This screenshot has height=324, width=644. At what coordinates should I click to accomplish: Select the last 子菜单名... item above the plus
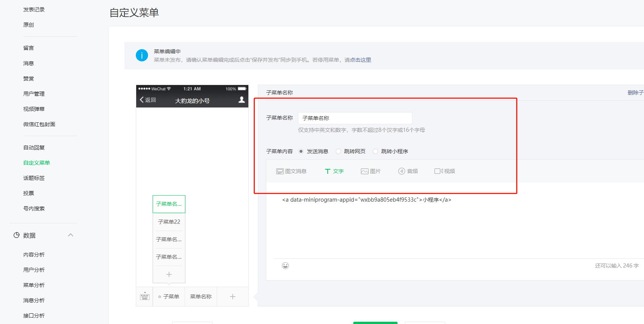169,257
